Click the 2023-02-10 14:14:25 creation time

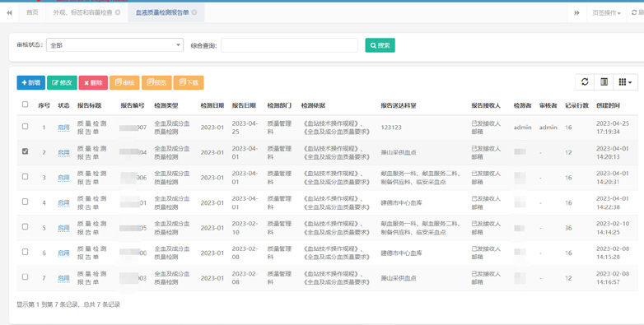613,228
